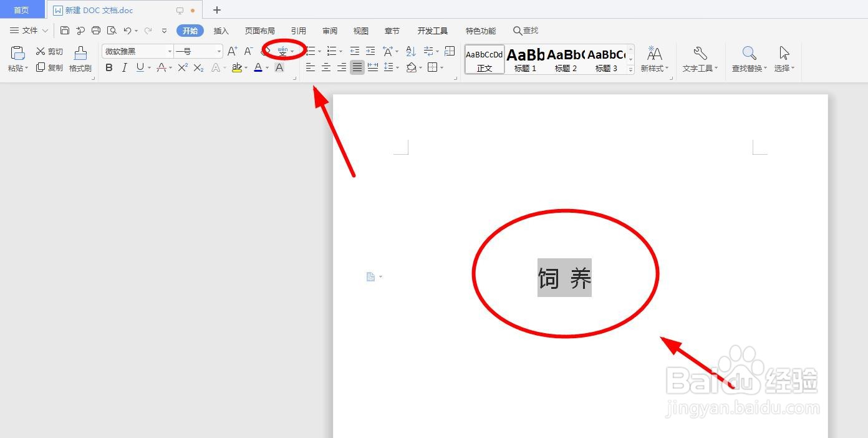
Task: Toggle underline formatting
Action: [140, 67]
